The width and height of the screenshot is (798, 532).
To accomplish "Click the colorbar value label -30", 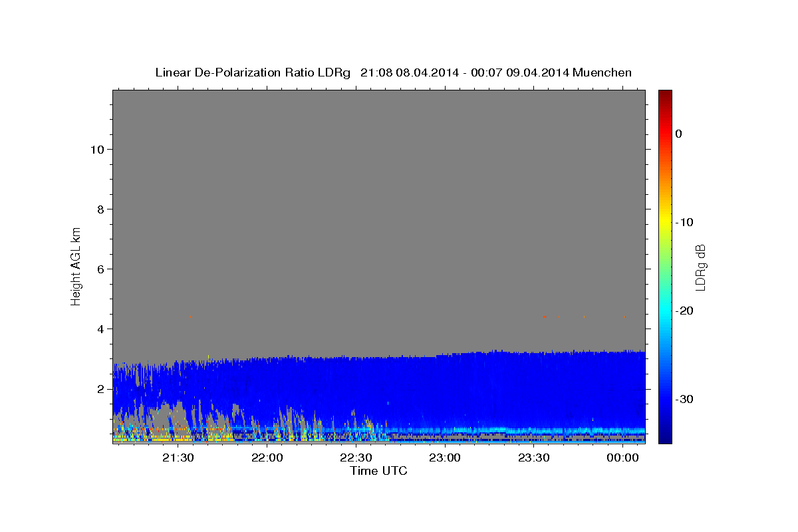I will (684, 399).
